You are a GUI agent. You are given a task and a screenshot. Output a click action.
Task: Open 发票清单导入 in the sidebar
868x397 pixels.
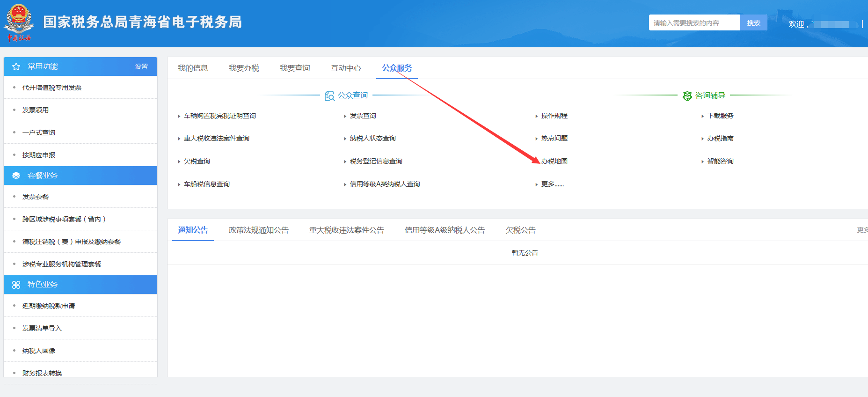pyautogui.click(x=42, y=328)
